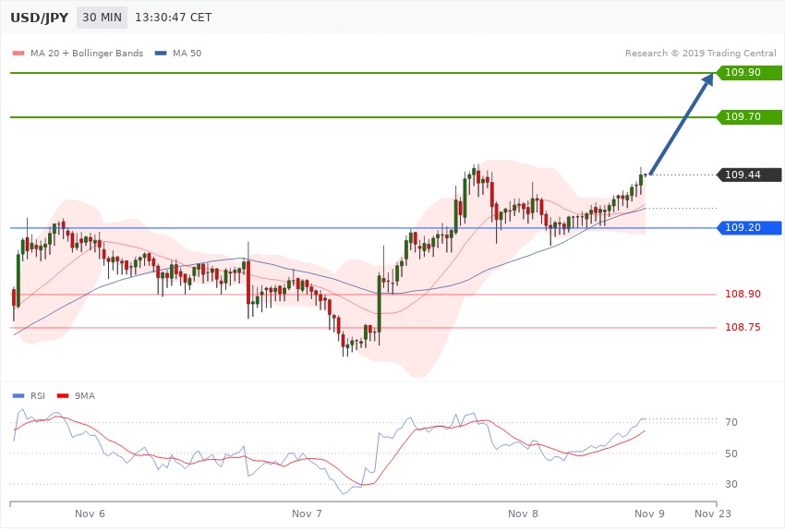Click the 109.44 current price tag
Screen dimensions: 785x532
pyautogui.click(x=749, y=175)
